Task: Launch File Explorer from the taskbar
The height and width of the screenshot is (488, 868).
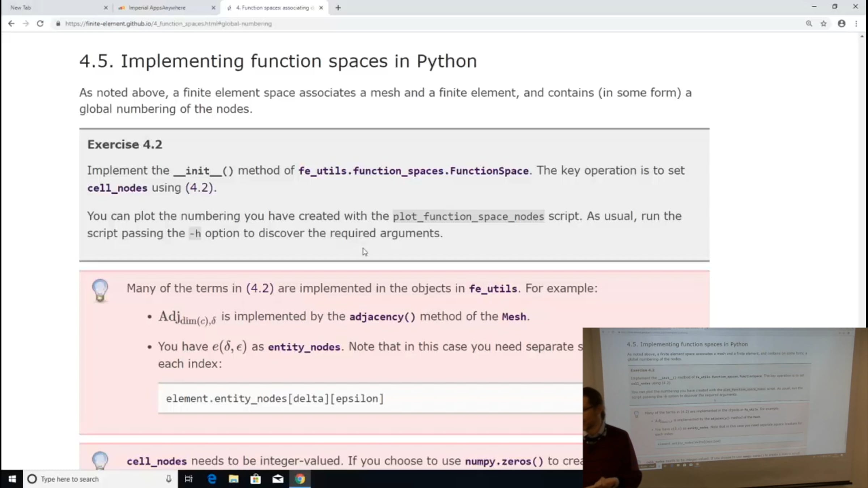Action: tap(234, 479)
